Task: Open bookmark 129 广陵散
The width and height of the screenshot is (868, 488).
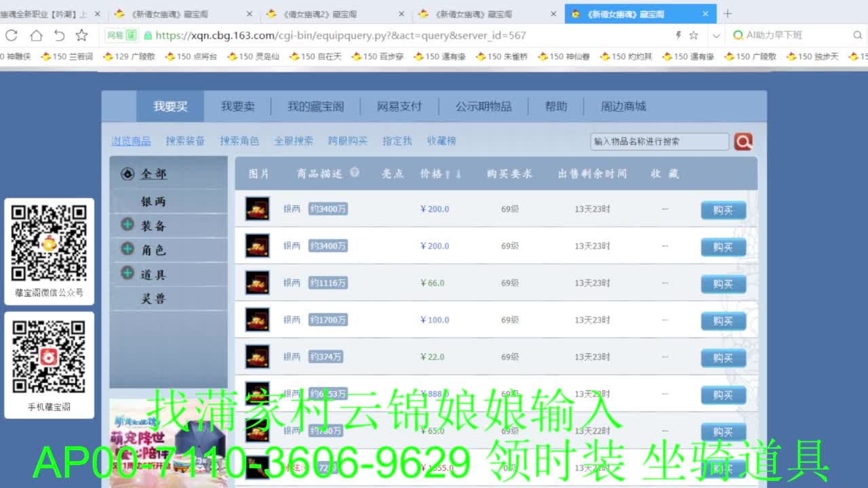Action: (129, 57)
